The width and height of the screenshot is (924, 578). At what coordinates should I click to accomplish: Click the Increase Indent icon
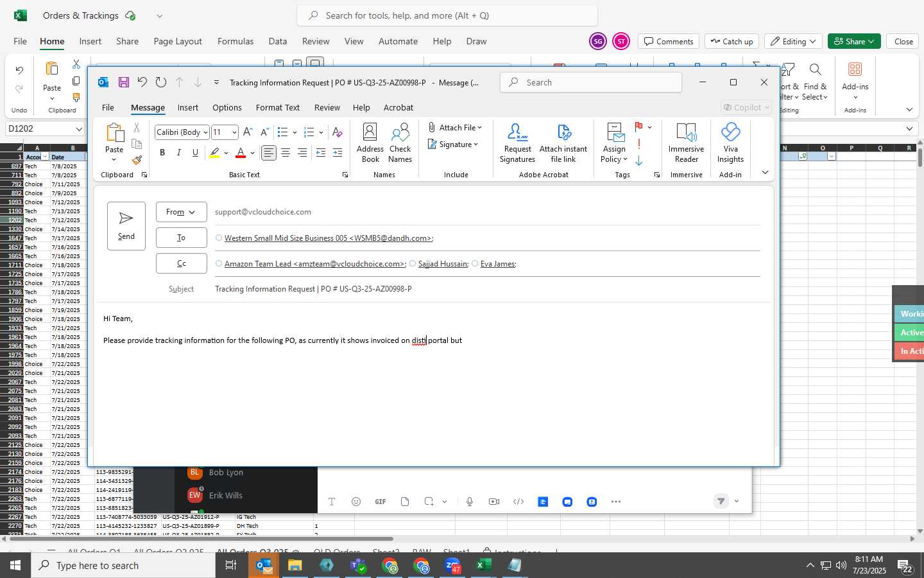(338, 153)
